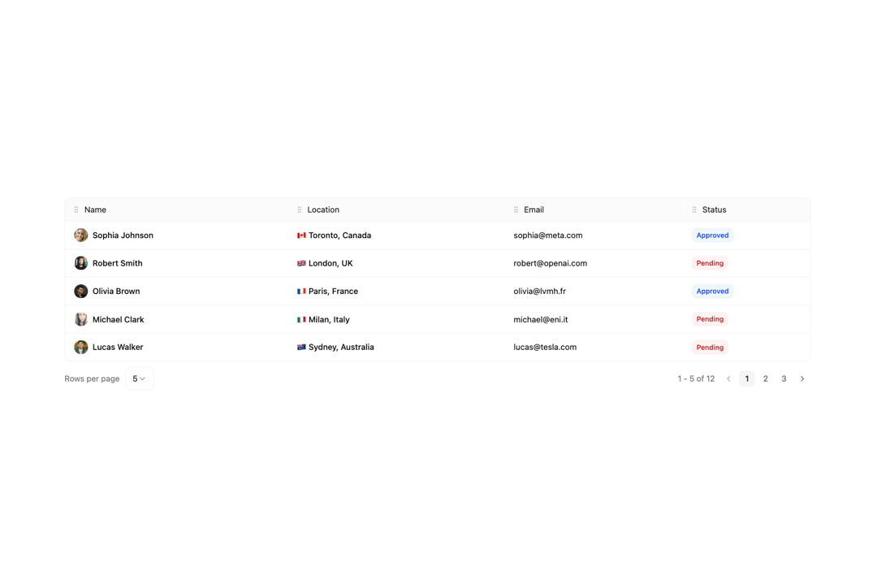Click Robert Smith's avatar
This screenshot has width=877, height=588.
click(81, 263)
